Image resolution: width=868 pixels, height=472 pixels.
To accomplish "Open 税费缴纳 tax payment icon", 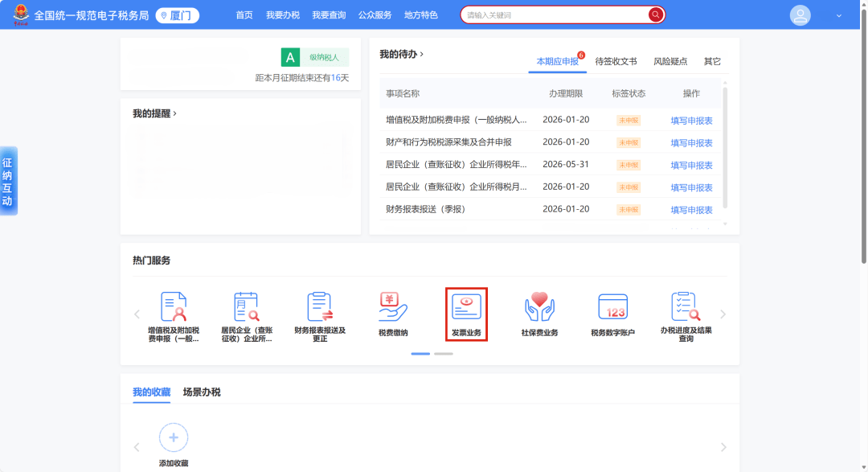I will coord(393,308).
